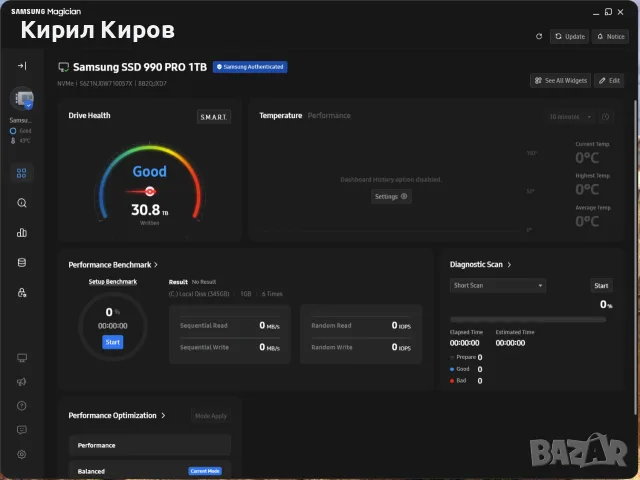Screen dimensions: 640x480
Task: Click the Settings button in temperature panel
Action: [391, 196]
